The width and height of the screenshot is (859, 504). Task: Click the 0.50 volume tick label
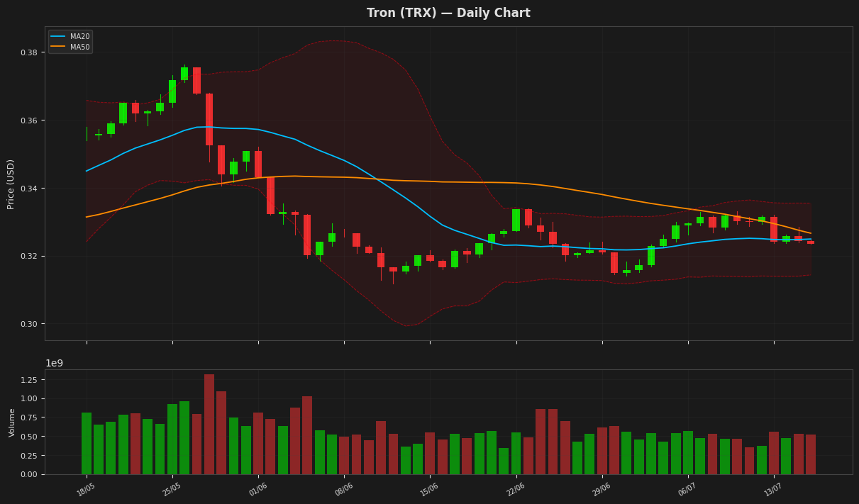tap(29, 437)
